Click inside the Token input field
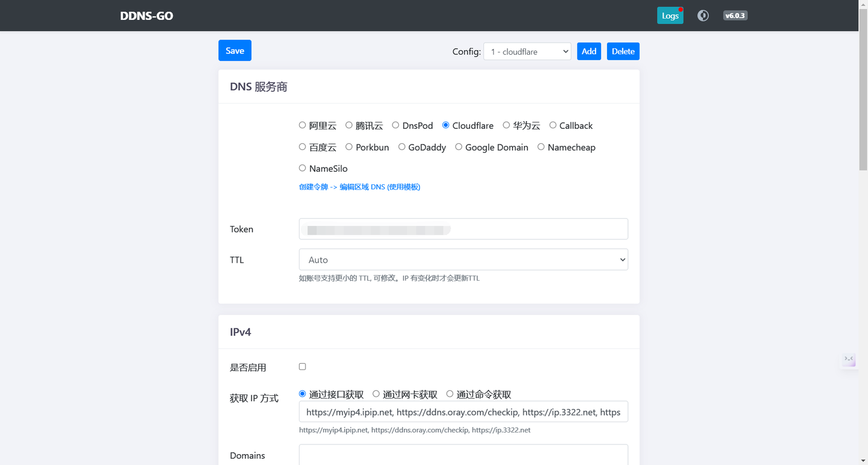 pyautogui.click(x=464, y=229)
